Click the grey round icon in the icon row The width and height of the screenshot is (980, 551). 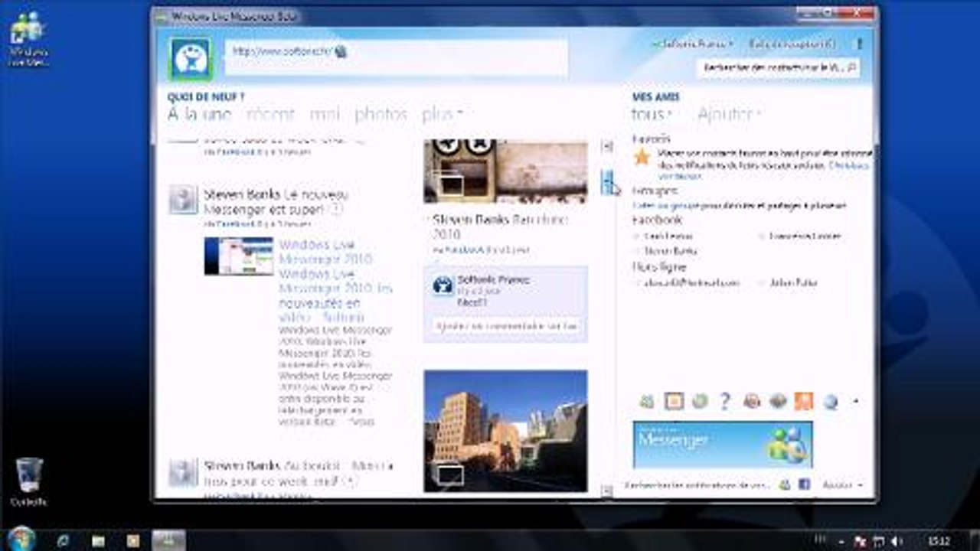point(778,401)
